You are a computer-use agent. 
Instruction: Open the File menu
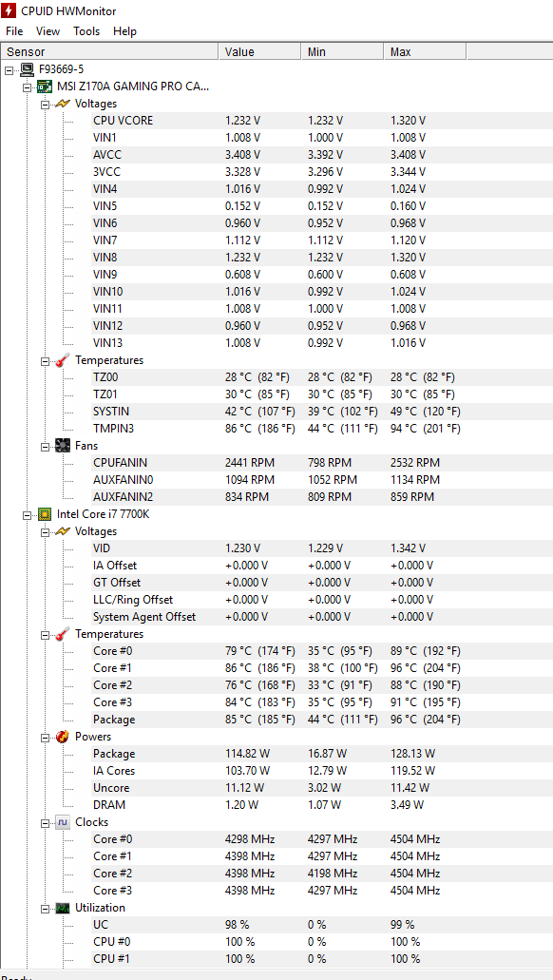click(x=13, y=31)
